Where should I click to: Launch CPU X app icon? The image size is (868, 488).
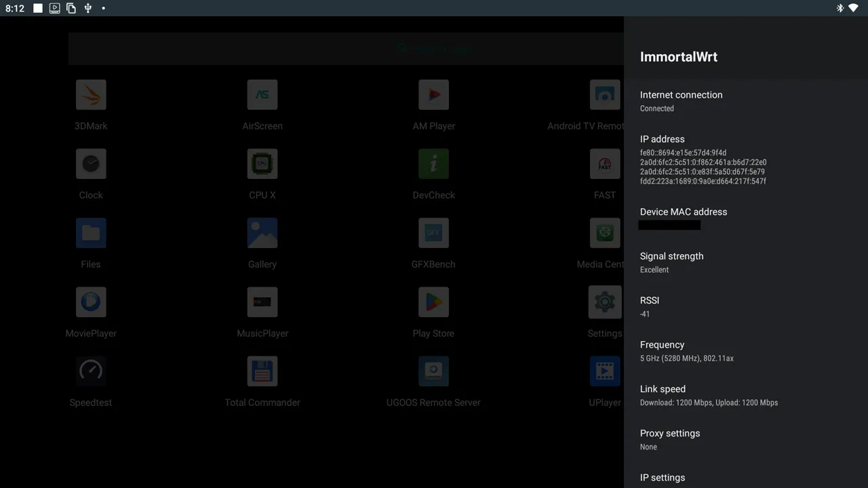(x=262, y=164)
